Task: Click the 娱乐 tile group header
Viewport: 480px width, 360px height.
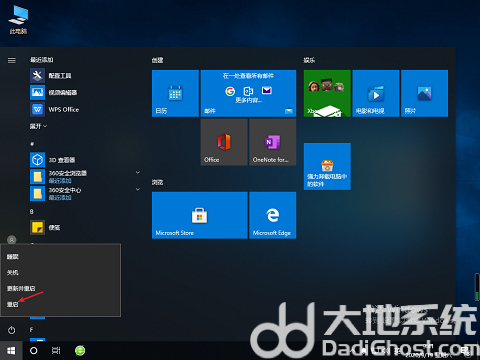Action: 309,60
